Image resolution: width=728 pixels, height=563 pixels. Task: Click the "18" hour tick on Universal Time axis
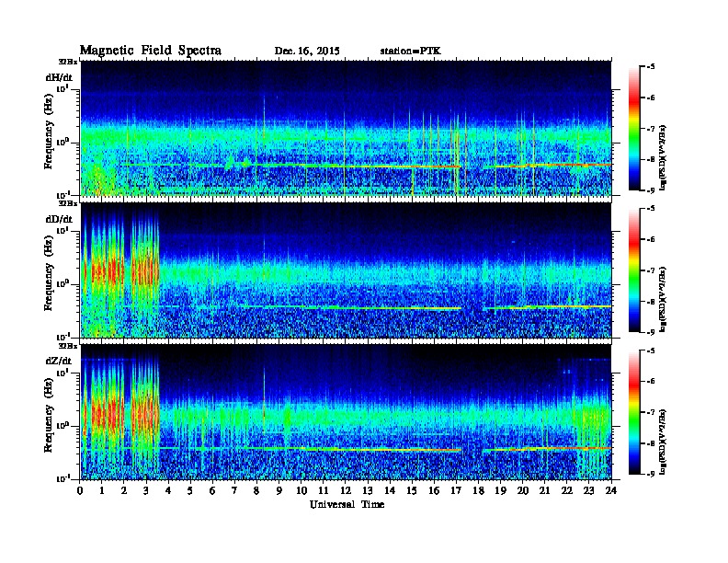tap(478, 490)
